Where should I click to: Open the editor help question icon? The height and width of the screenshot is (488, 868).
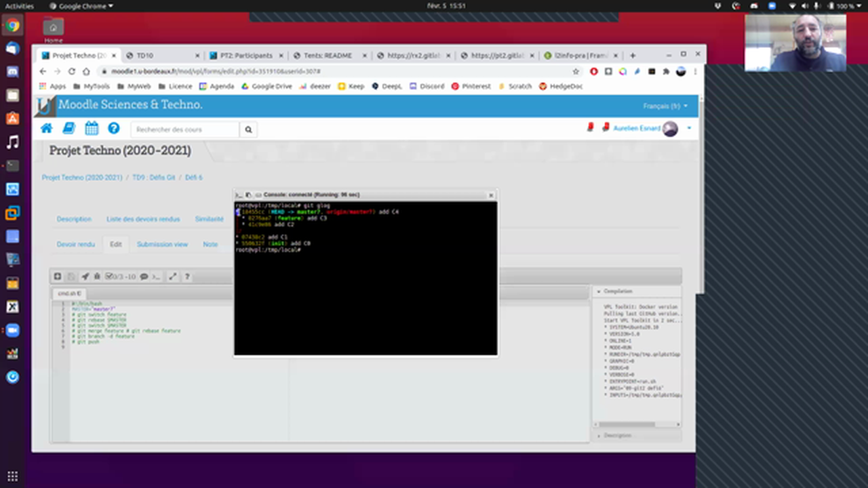pyautogui.click(x=187, y=277)
